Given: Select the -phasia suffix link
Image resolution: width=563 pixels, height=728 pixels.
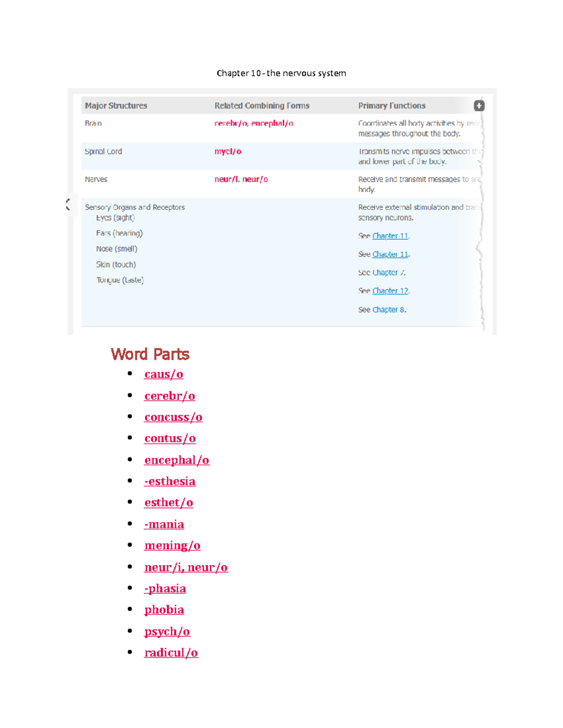Looking at the screenshot, I should pos(165,589).
